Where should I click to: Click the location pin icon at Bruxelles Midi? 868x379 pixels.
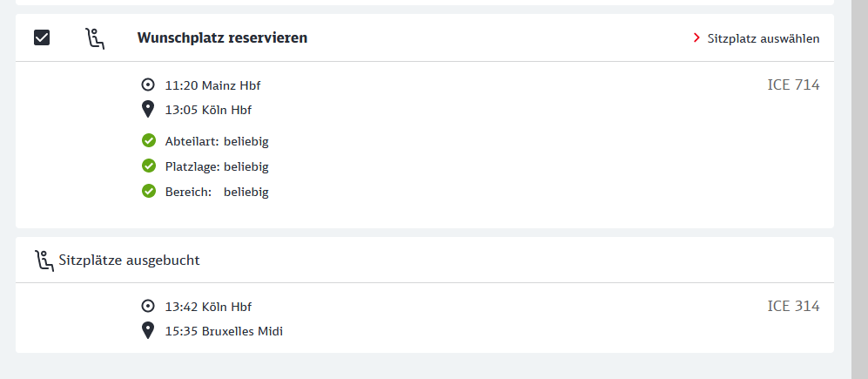148,331
